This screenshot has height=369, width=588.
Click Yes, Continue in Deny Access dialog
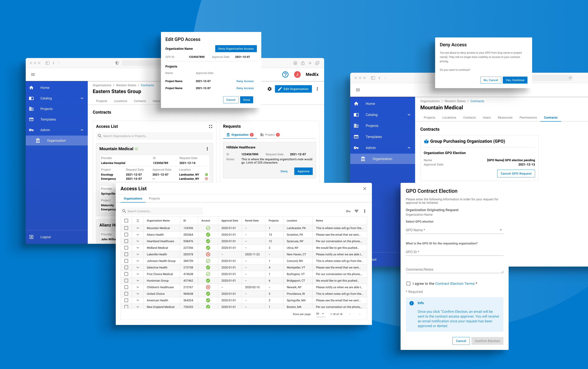(x=515, y=80)
